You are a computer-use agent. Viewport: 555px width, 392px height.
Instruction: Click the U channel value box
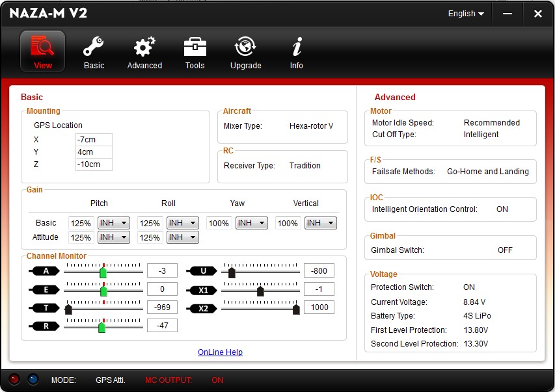pyautogui.click(x=319, y=271)
